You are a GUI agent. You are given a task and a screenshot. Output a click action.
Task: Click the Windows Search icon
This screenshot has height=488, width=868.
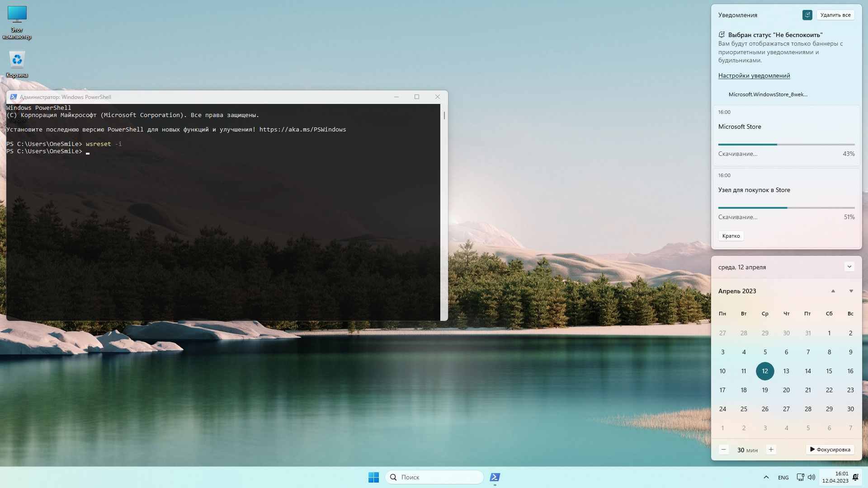[393, 477]
